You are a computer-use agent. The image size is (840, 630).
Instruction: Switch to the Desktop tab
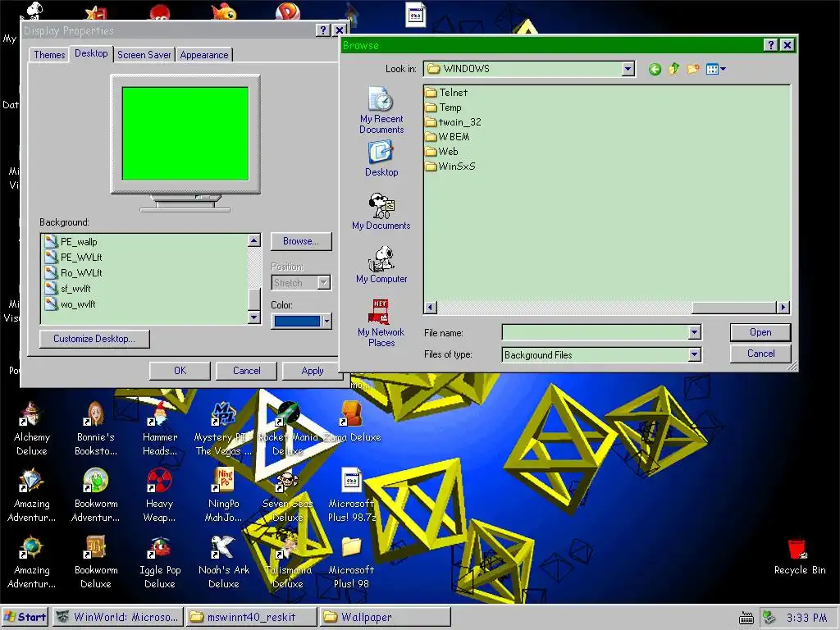91,53
